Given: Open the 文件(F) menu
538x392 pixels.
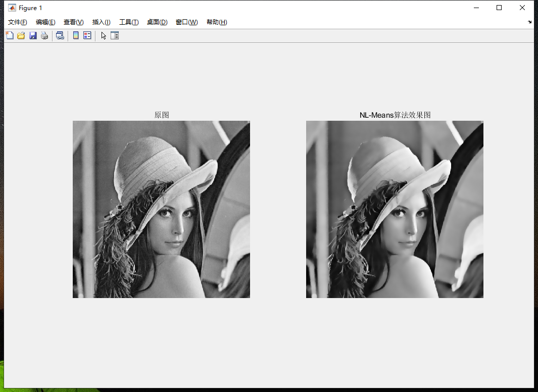Looking at the screenshot, I should pos(18,22).
